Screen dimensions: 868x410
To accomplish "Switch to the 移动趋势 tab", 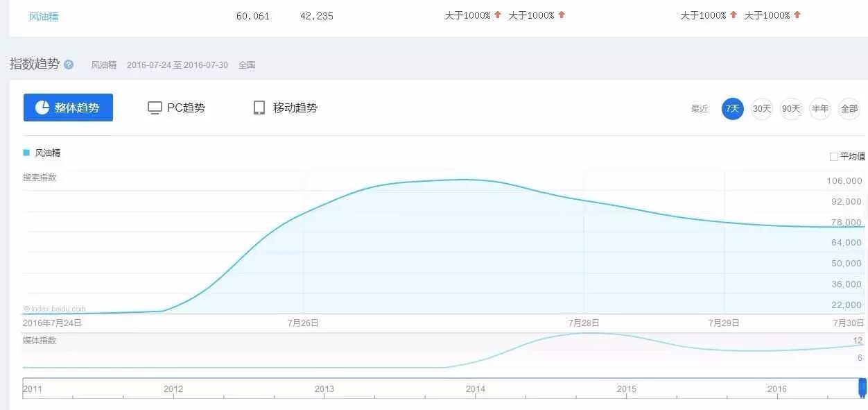I will point(286,108).
